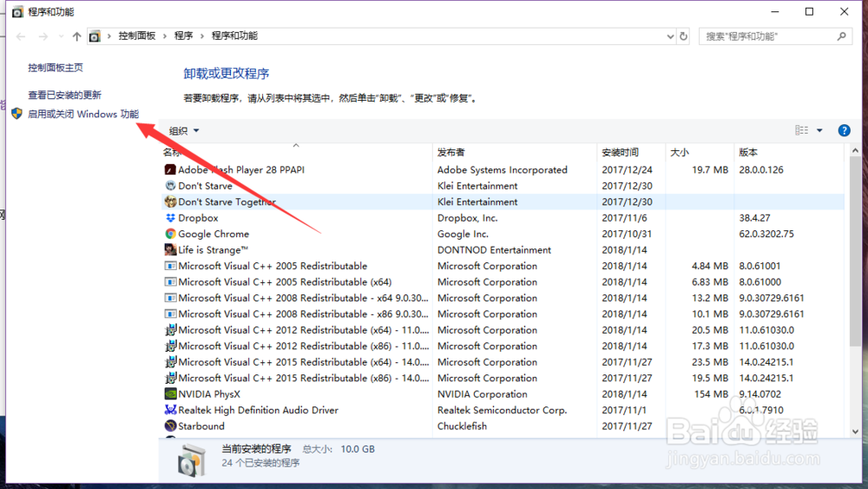Click the Dropbox program icon
This screenshot has width=868, height=489.
pos(170,218)
